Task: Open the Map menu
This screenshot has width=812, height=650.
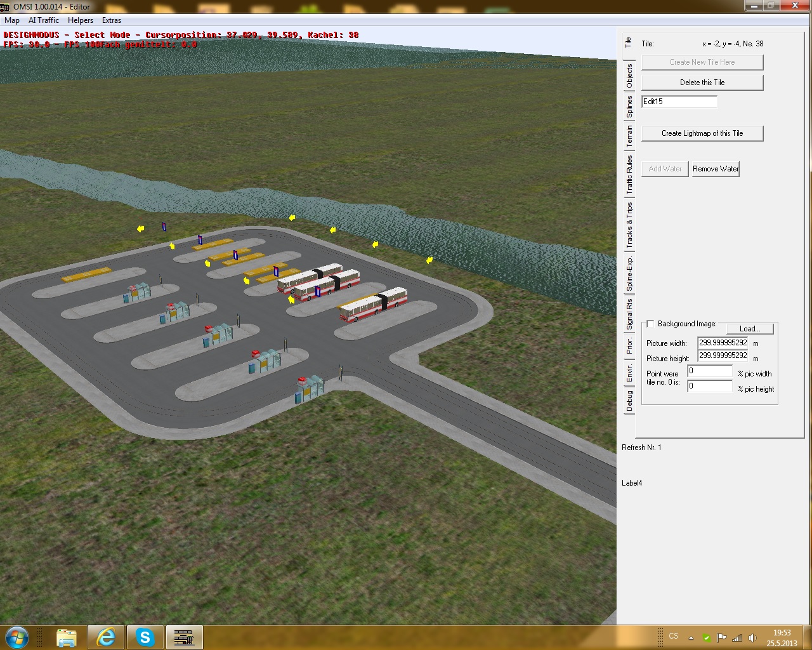Action: pos(12,20)
